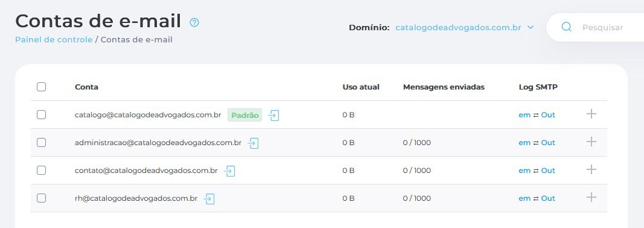Open webmail login icon for rh@catalogodeadvogados.com.br
The image size is (644, 228).
pos(209,199)
